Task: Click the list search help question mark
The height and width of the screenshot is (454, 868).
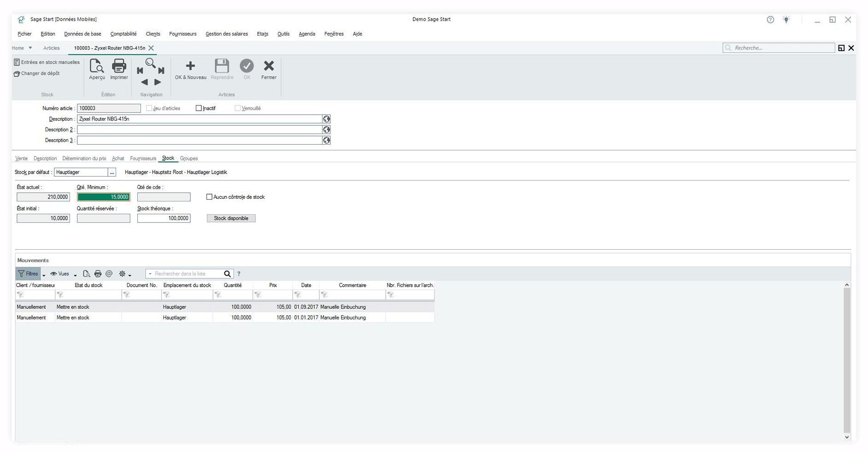Action: [x=239, y=274]
